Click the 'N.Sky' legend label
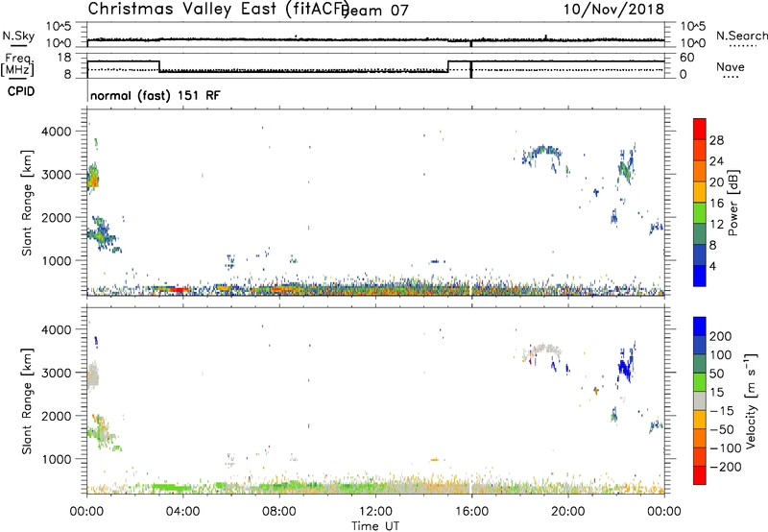Viewport: 768px width, 532px height. 18,36
